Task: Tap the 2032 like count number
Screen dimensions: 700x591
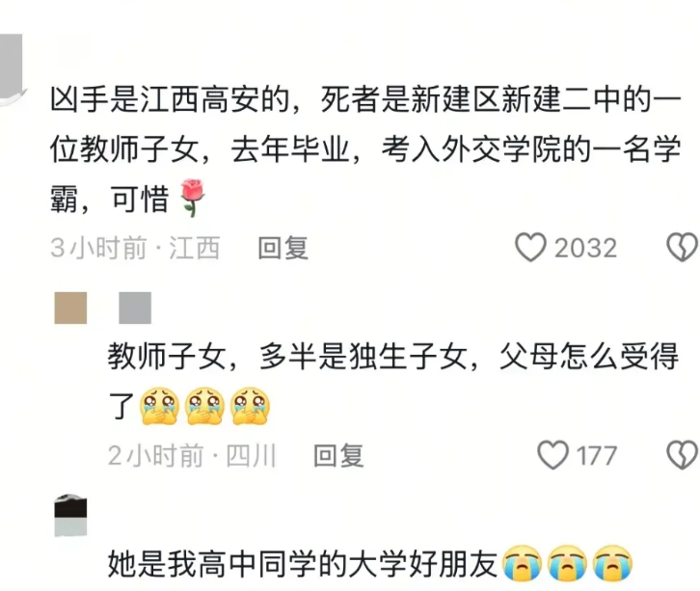Action: coord(585,248)
